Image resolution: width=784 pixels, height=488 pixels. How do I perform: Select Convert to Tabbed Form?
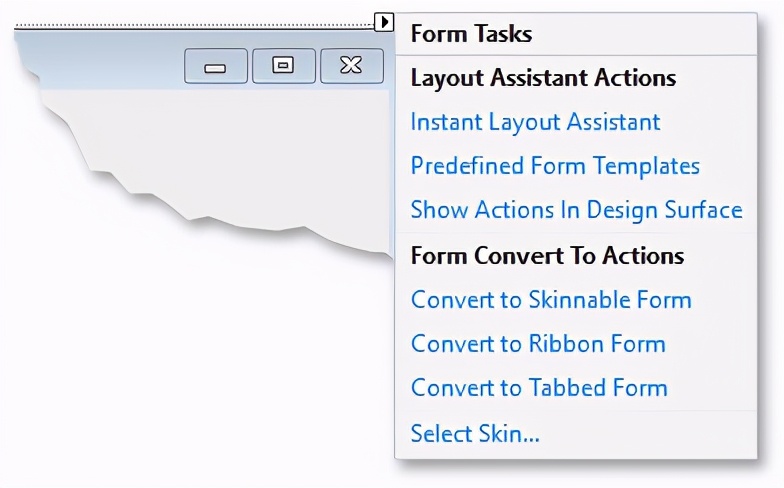(539, 388)
